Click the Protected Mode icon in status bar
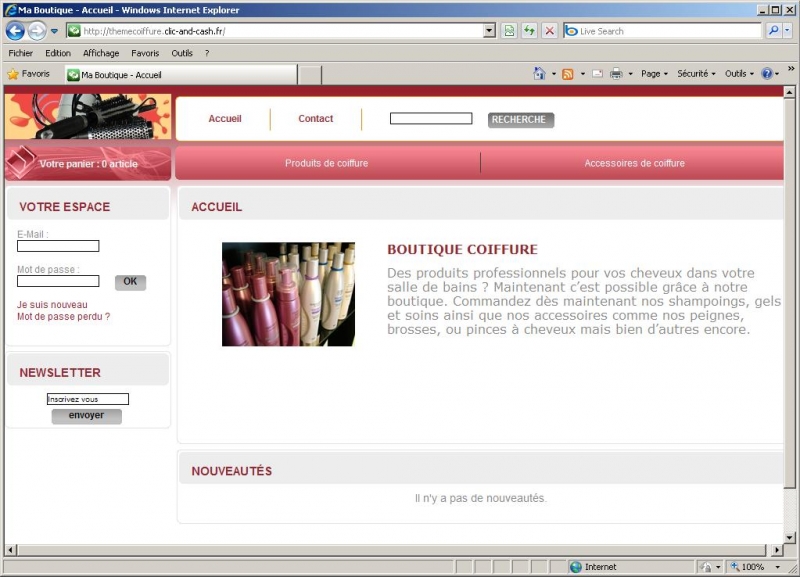 point(706,567)
